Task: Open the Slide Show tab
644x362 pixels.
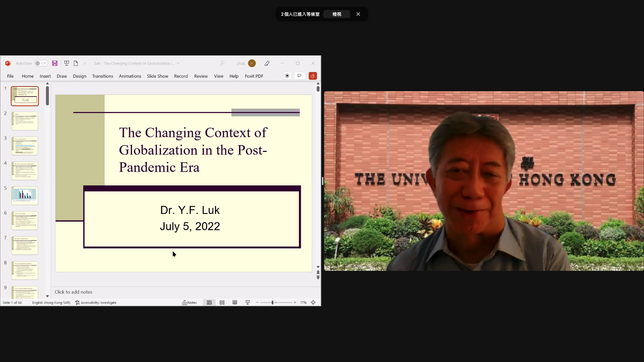Action: (157, 76)
